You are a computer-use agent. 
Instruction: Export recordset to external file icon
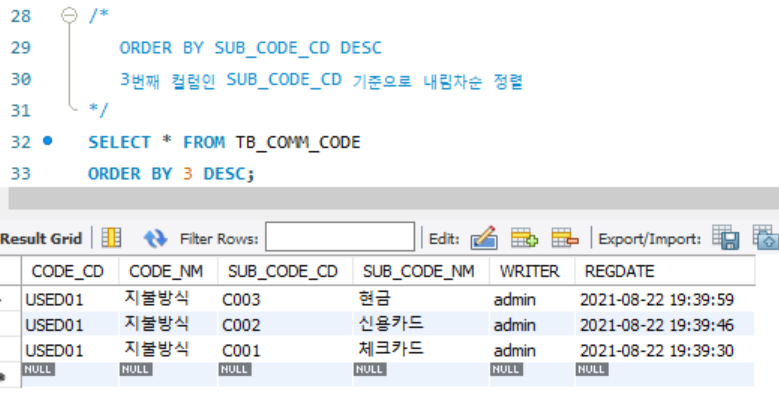tap(725, 237)
